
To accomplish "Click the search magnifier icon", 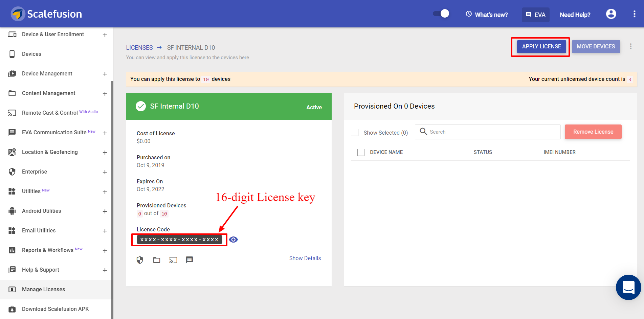I will [x=423, y=131].
